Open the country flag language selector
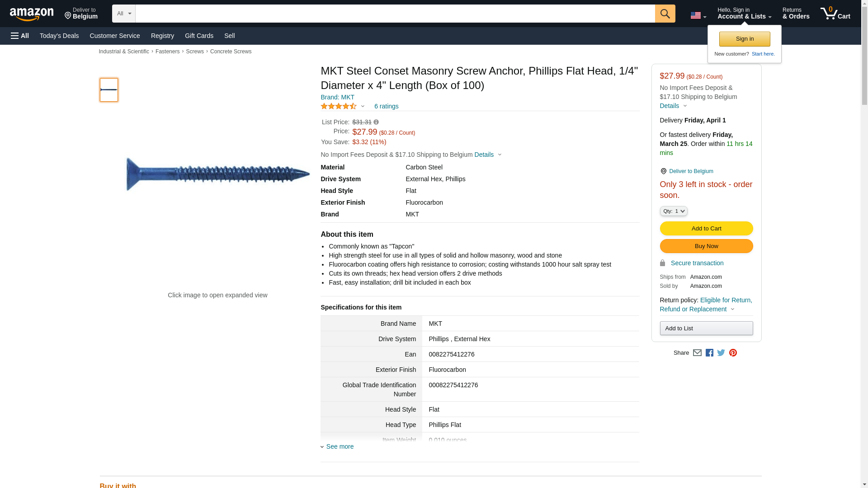The image size is (868, 488). [698, 15]
